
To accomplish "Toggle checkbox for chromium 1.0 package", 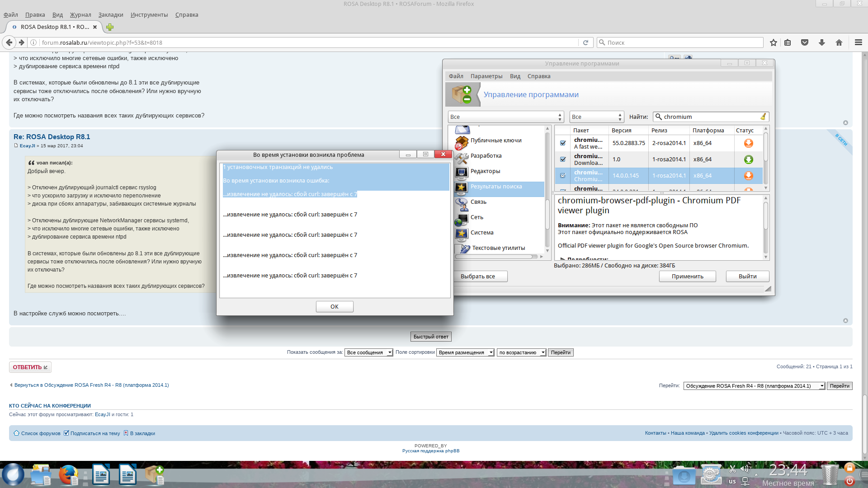I will click(x=563, y=160).
